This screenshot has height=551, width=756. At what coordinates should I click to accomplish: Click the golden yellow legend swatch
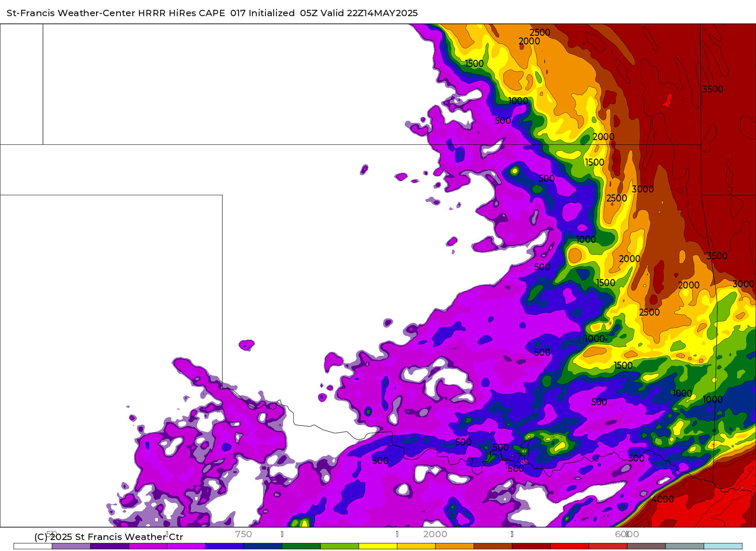(x=416, y=546)
